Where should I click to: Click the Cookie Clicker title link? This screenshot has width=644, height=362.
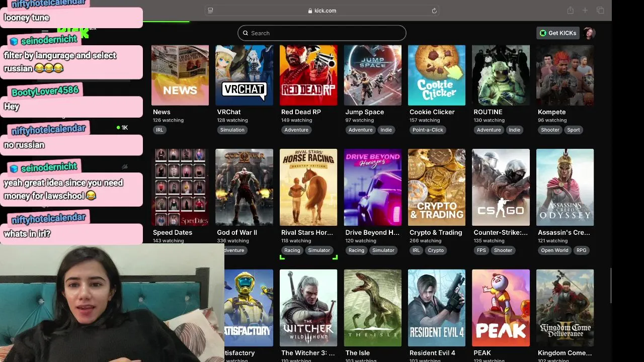(432, 112)
